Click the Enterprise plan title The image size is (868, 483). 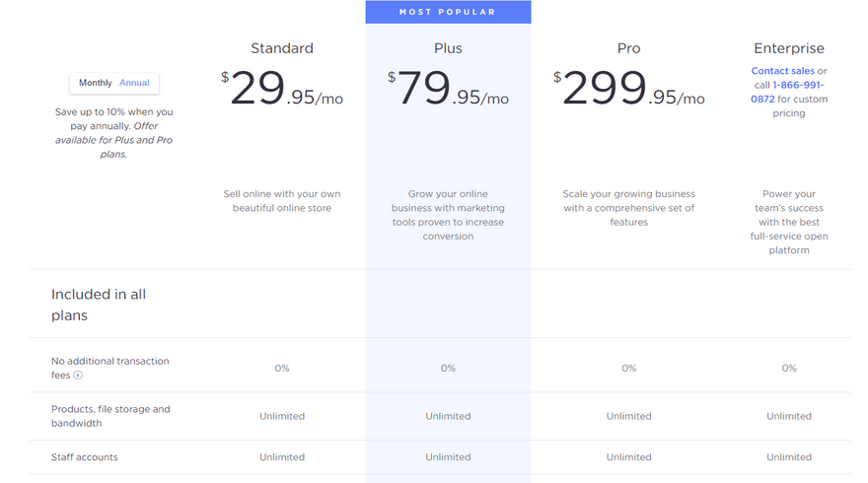point(788,47)
